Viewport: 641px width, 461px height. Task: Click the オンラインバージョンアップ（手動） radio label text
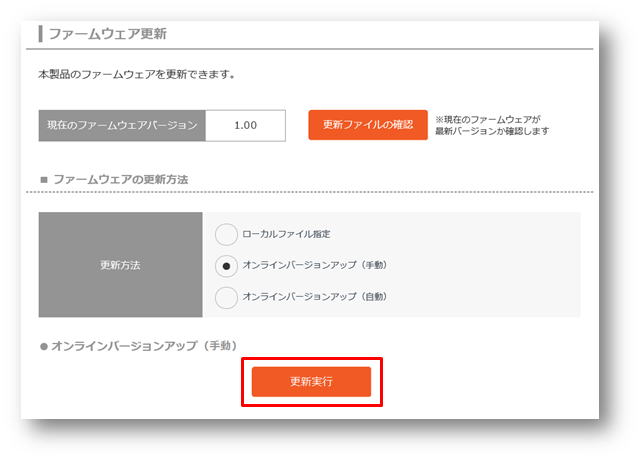click(314, 265)
